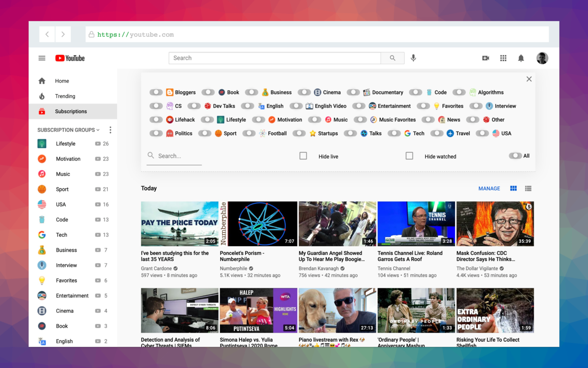Toggle the Algorithms group filter
The height and width of the screenshot is (368, 588).
coord(459,92)
